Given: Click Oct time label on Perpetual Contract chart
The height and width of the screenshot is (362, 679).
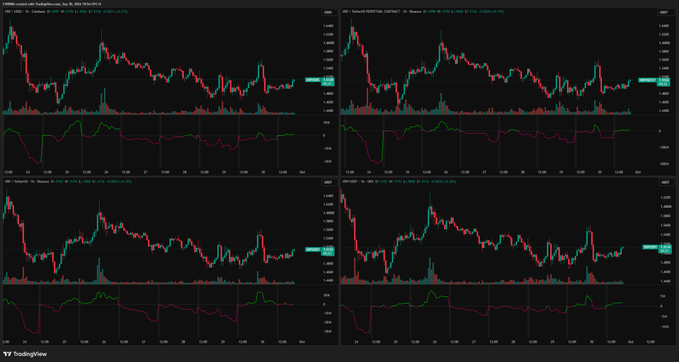Looking at the screenshot, I should pyautogui.click(x=638, y=172).
